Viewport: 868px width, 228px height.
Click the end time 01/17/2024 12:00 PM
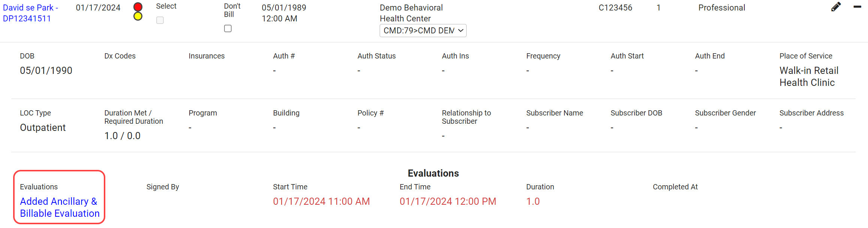click(447, 201)
